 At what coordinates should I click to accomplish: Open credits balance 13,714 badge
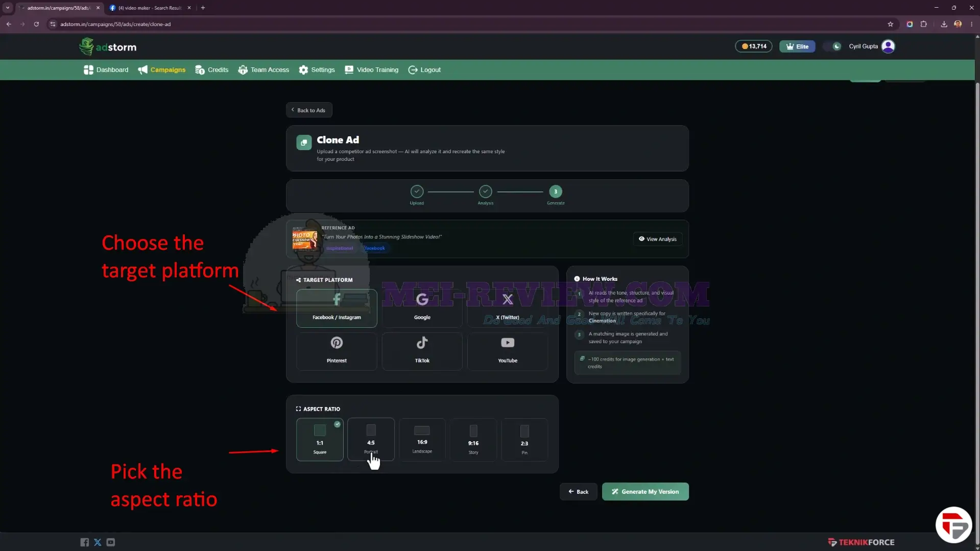click(x=754, y=46)
